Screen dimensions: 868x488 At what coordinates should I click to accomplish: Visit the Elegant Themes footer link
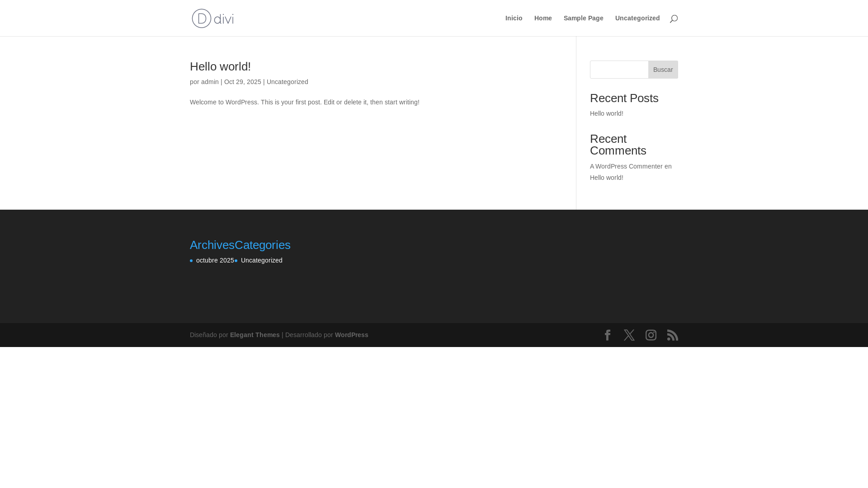pos(255,335)
